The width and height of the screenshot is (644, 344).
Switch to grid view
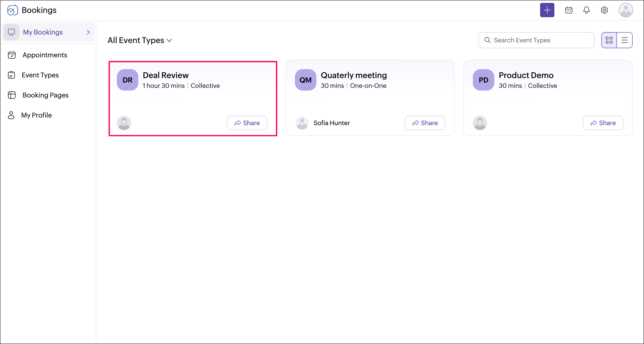pyautogui.click(x=609, y=40)
